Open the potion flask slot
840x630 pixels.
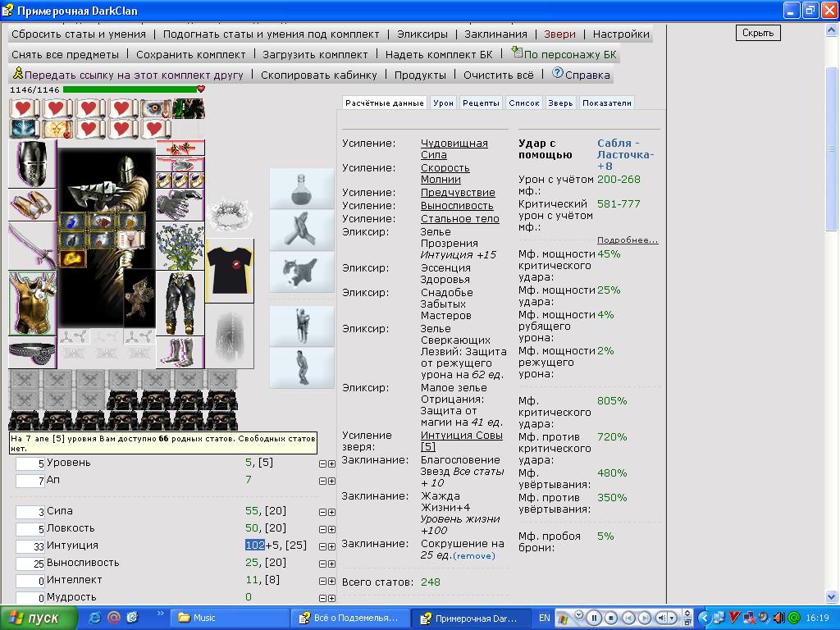tap(302, 189)
